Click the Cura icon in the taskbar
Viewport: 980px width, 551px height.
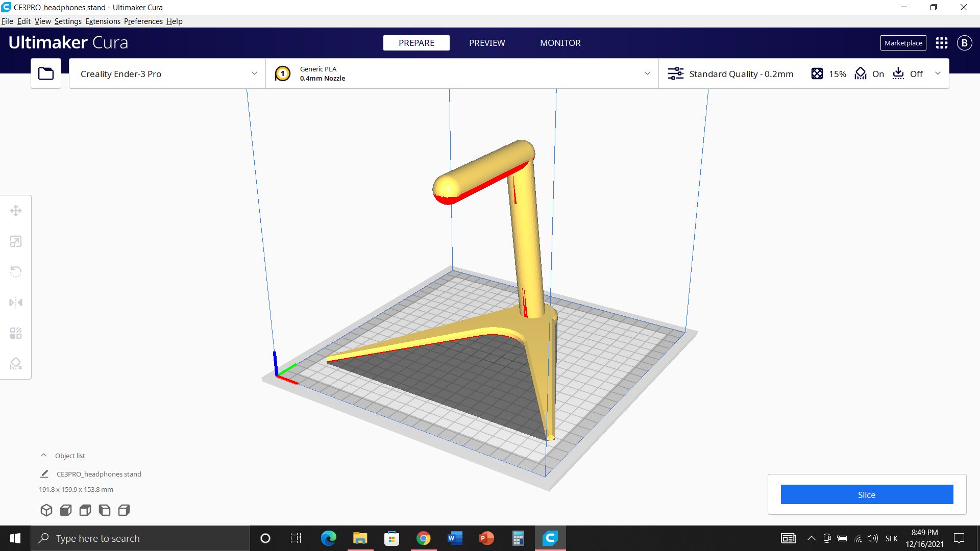pos(550,538)
